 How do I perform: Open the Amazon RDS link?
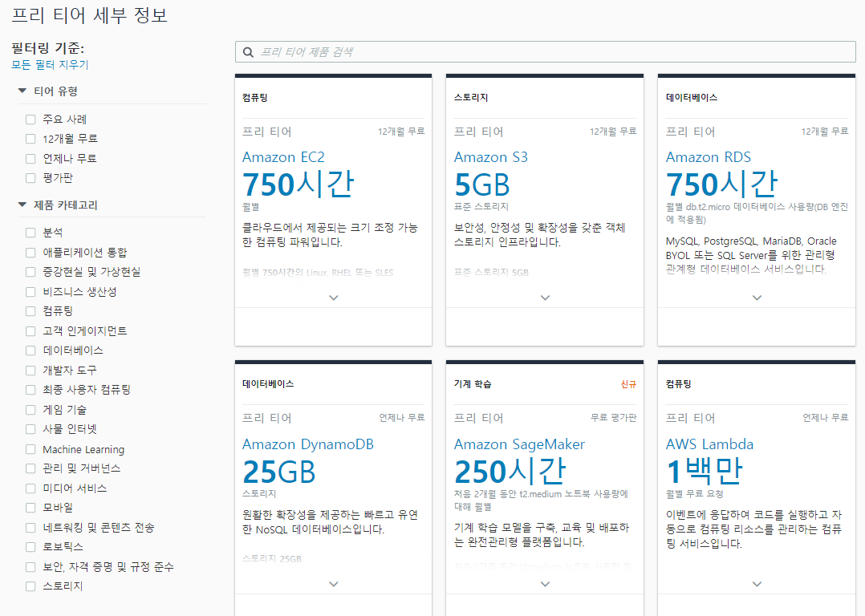coord(709,157)
